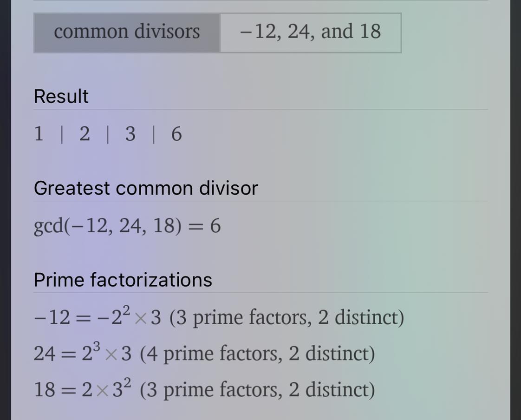Click the "Result" section heading
Screen dimensions: 521x420
click(x=61, y=96)
